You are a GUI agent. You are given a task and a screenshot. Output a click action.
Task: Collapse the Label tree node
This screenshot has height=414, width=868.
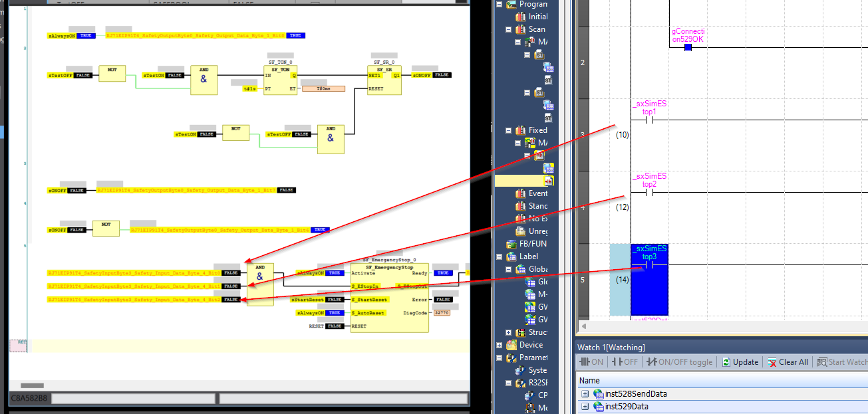tap(498, 257)
